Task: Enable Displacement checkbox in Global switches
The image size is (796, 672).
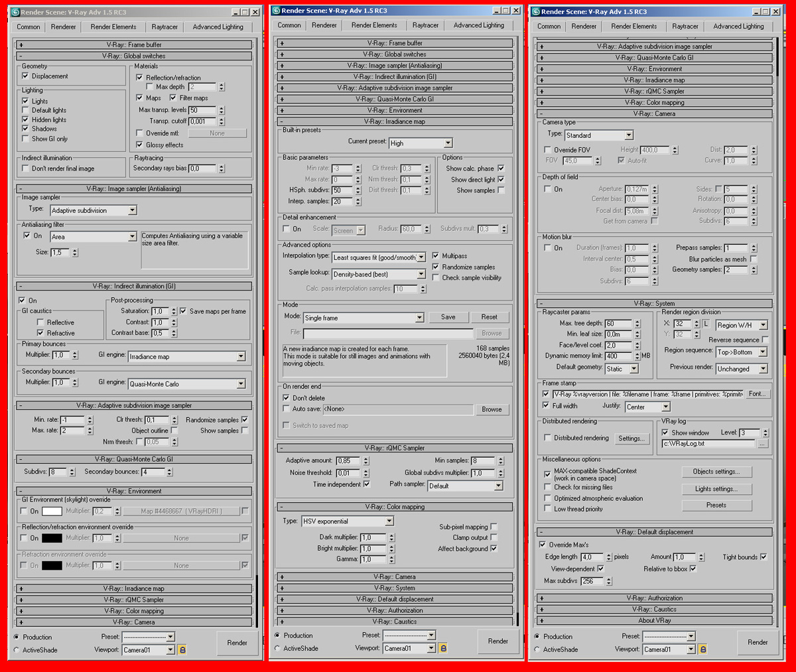Action: pyautogui.click(x=26, y=76)
